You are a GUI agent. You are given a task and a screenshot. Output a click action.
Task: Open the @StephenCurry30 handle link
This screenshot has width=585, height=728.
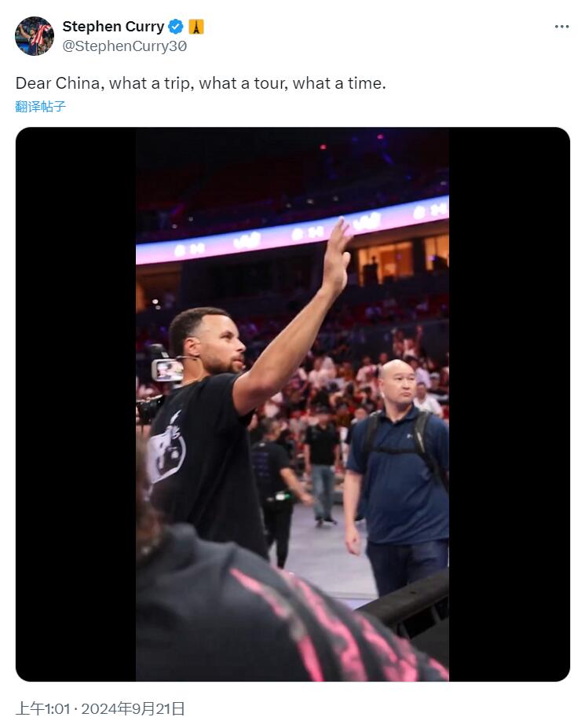124,46
